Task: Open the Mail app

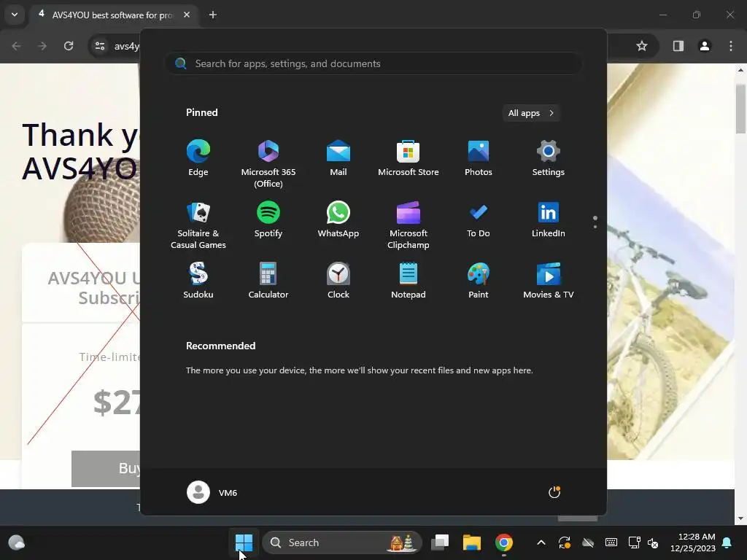Action: click(338, 158)
